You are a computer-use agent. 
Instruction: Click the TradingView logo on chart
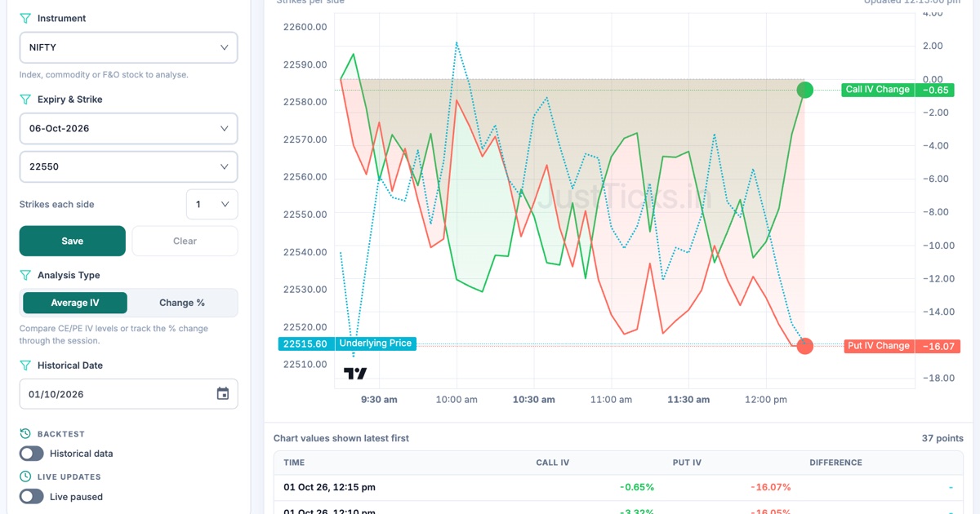tap(355, 374)
